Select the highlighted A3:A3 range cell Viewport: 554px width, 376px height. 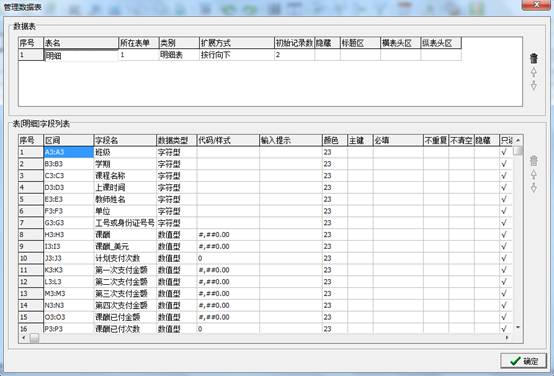click(x=69, y=152)
